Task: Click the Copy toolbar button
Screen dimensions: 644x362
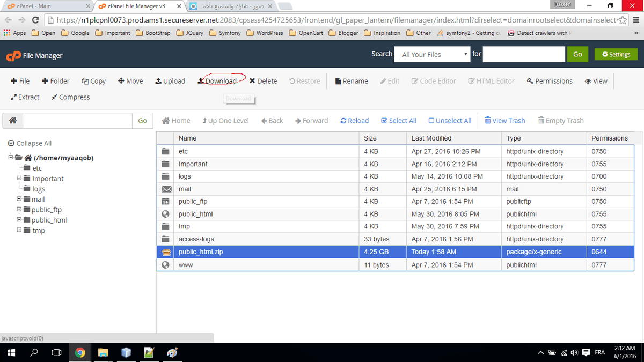Action: click(x=94, y=81)
